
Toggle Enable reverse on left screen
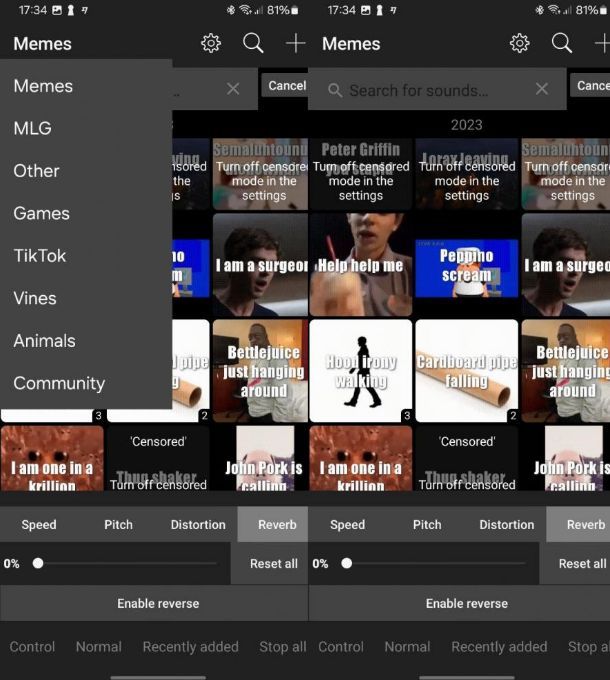(154, 603)
